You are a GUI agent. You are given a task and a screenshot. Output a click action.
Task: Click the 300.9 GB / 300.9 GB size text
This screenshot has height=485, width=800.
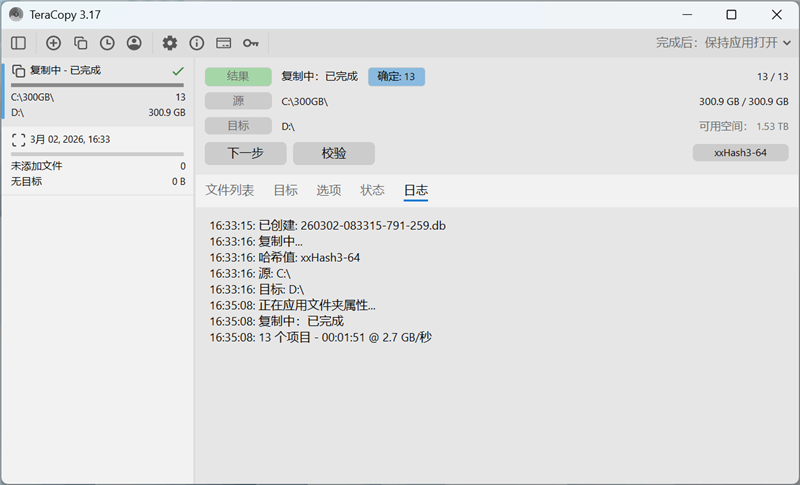point(744,101)
